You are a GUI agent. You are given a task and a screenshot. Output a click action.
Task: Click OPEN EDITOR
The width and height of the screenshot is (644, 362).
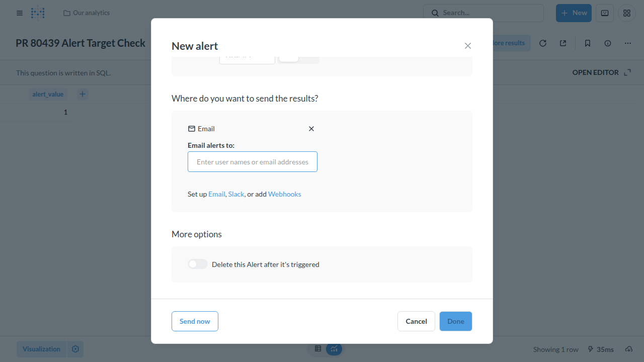[596, 72]
